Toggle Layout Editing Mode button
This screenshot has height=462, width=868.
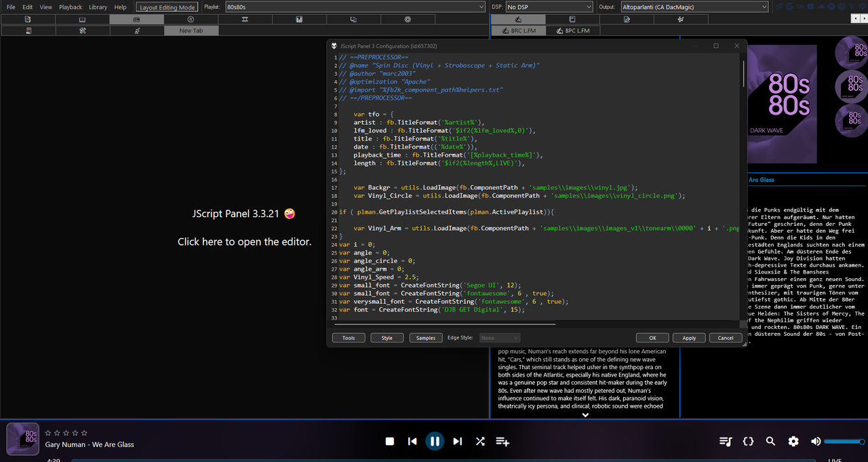(x=167, y=7)
